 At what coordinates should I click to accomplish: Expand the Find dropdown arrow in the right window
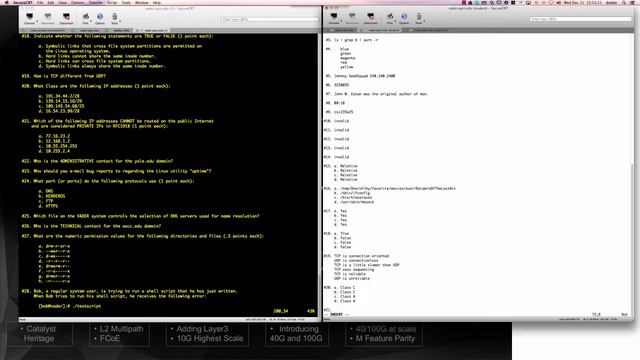pyautogui.click(x=395, y=21)
